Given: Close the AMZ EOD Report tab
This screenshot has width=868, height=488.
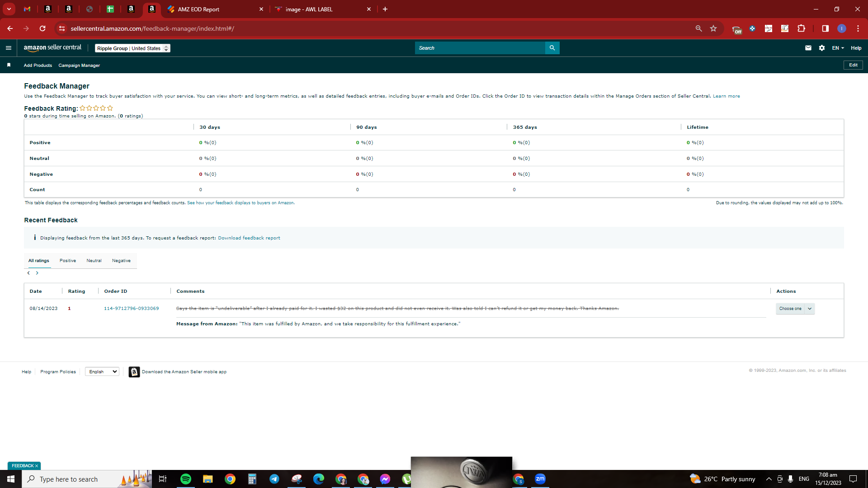Looking at the screenshot, I should coord(261,9).
